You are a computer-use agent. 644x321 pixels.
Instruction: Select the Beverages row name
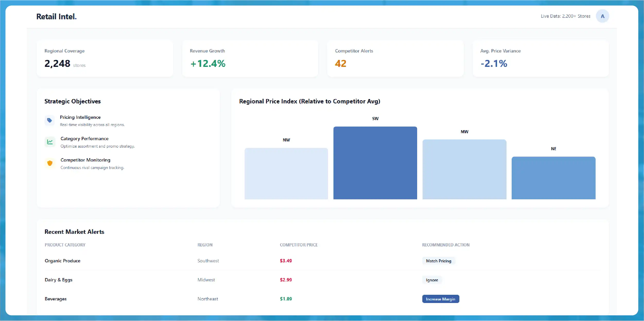[56, 299]
